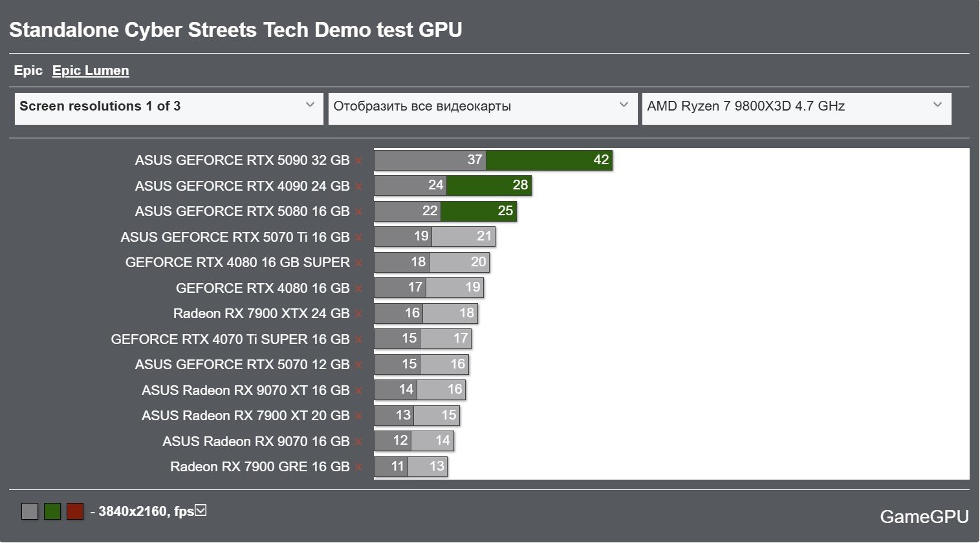Open the AMD Ryzen 7 9800X3D processor dropdown
The image size is (980, 543).
point(796,107)
